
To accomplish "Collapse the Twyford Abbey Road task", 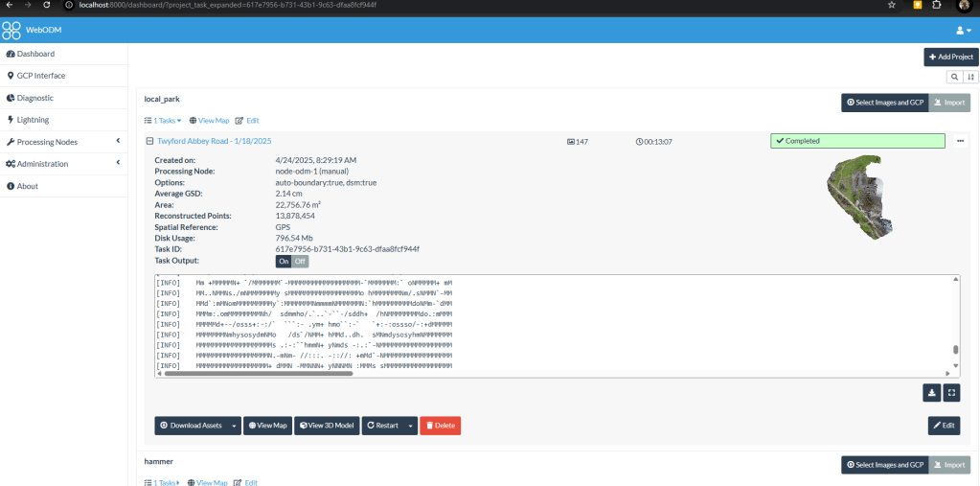I will (x=149, y=141).
